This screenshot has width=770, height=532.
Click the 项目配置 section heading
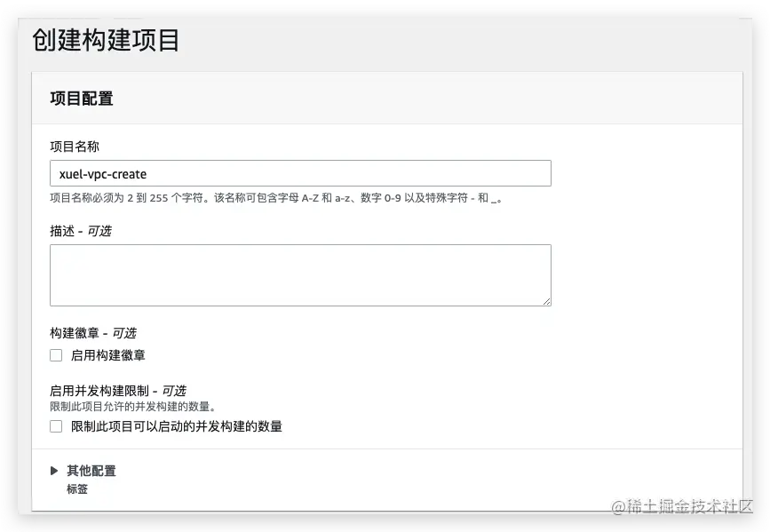coord(82,99)
